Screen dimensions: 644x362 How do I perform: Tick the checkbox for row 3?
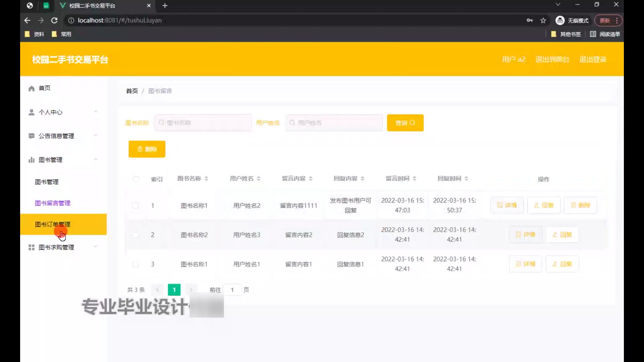[x=136, y=264]
